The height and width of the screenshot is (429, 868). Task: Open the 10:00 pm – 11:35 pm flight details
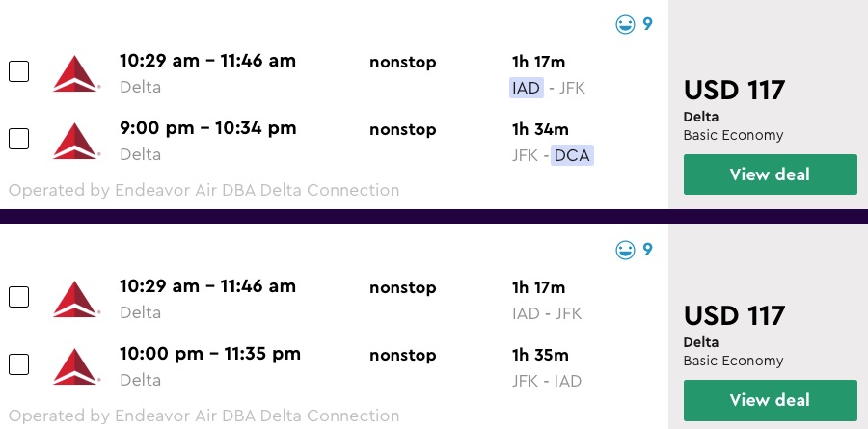point(209,354)
